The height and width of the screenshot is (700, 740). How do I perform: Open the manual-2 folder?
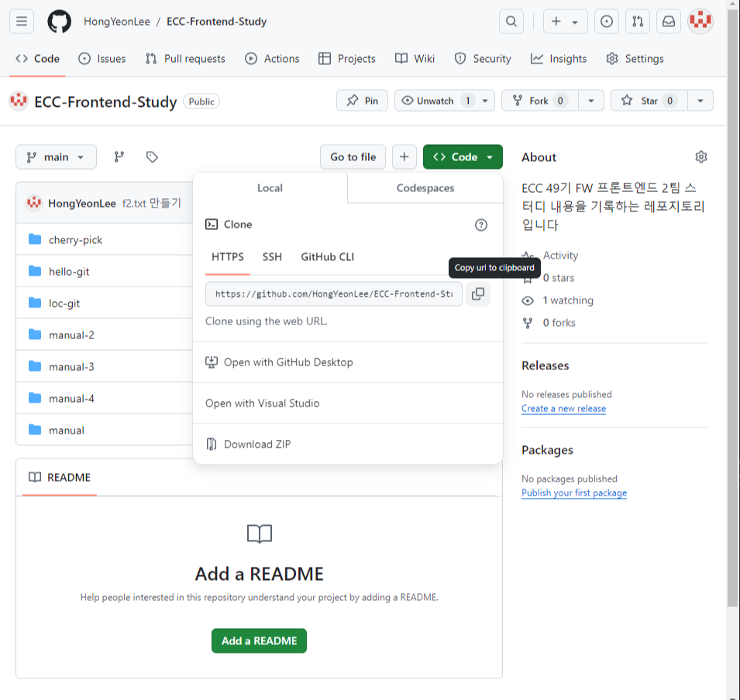click(71, 335)
